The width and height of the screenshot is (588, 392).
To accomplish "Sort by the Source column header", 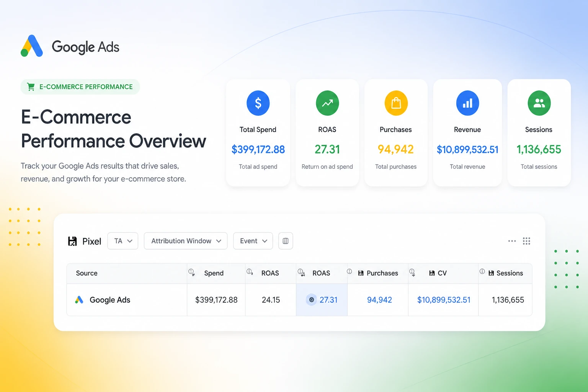I will tap(87, 273).
